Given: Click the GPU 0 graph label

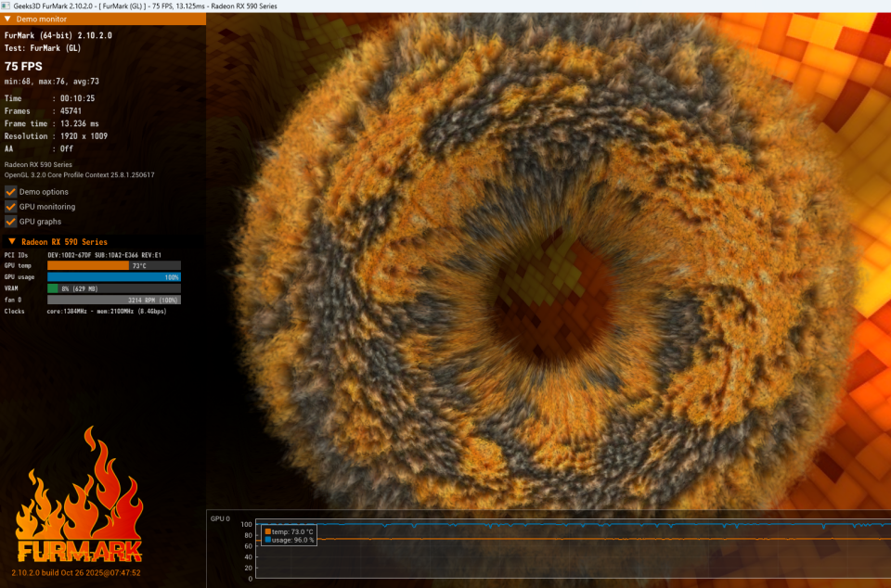Looking at the screenshot, I should 220,518.
